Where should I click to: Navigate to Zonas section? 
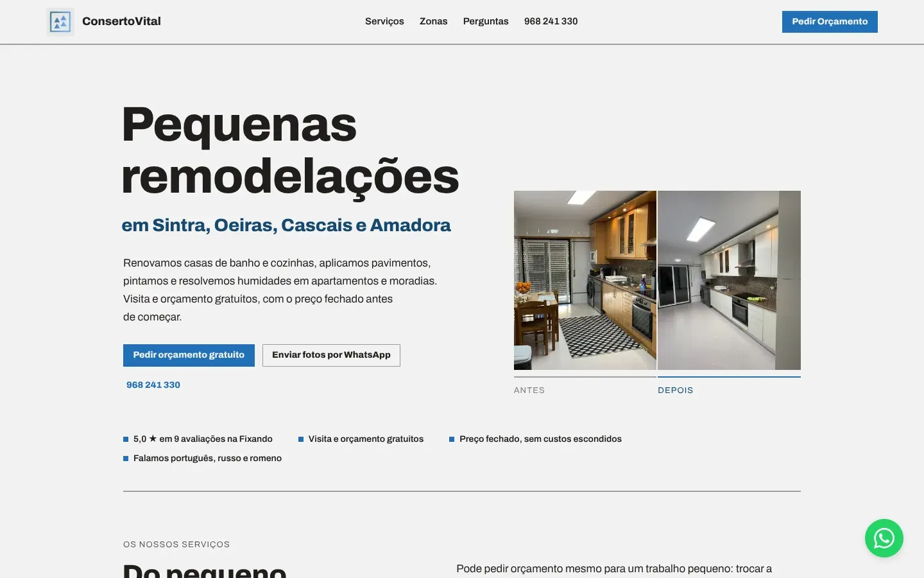click(434, 21)
